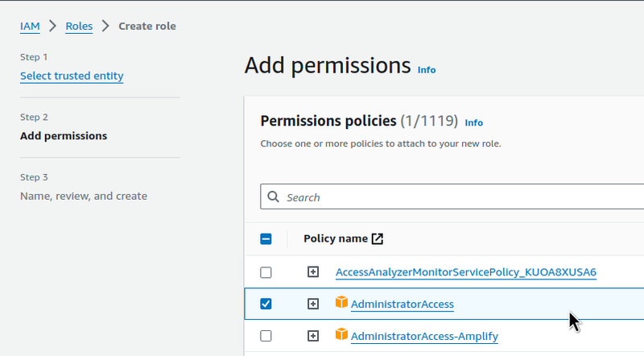The height and width of the screenshot is (356, 644).
Task: Return to Select trusted entity step
Action: click(72, 76)
